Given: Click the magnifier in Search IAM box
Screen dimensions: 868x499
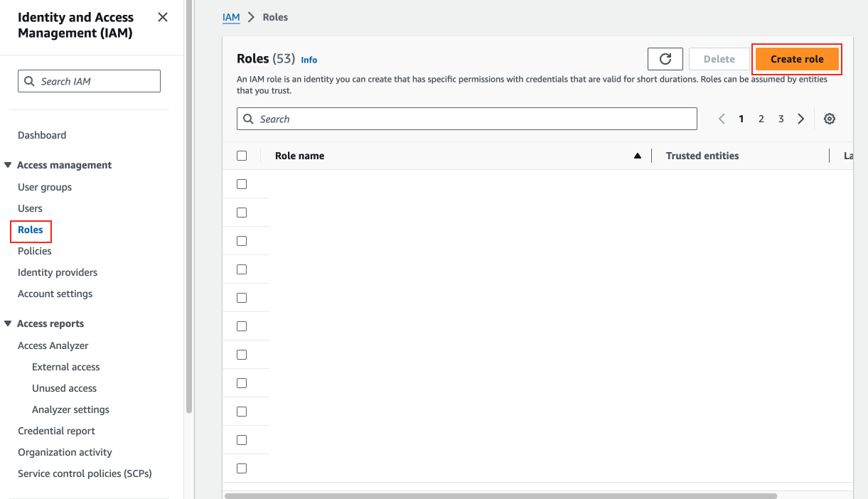Looking at the screenshot, I should pos(29,81).
